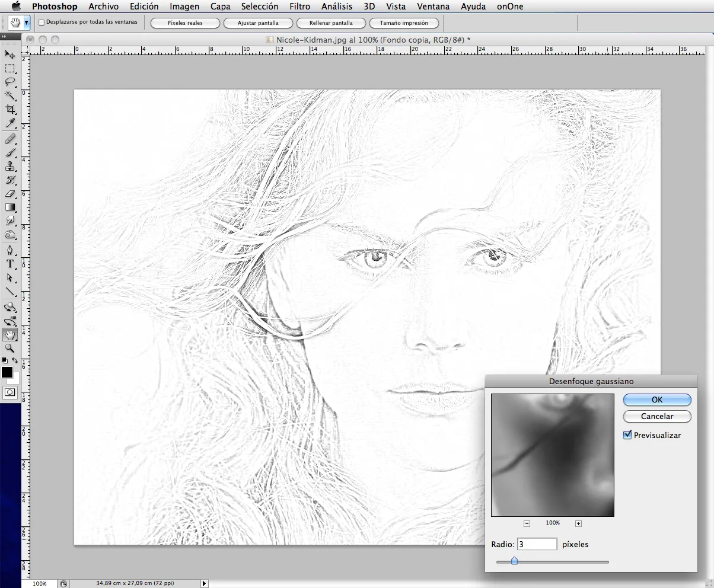Click Cancelar in Desenfoque gaussiano dialog
714x588 pixels.
coord(657,416)
